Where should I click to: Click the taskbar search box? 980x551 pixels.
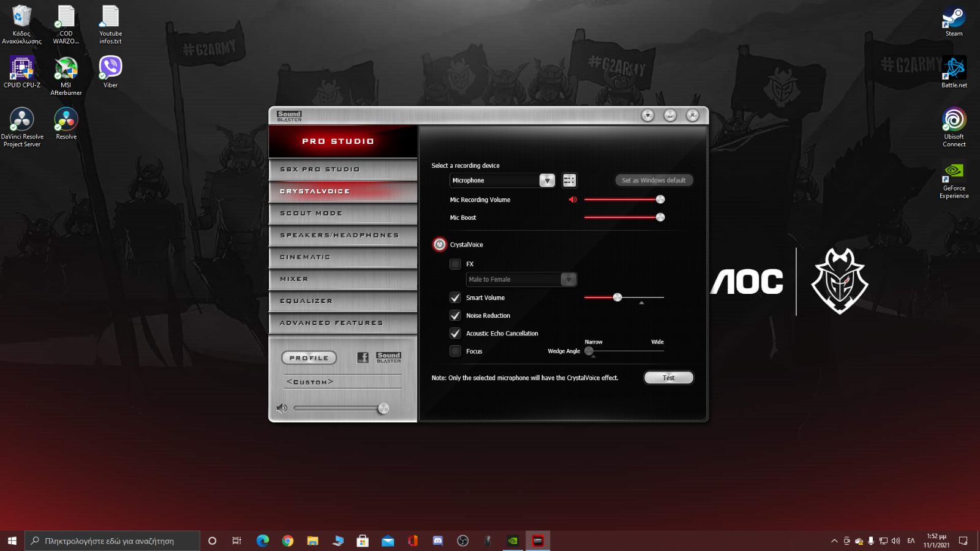[112, 541]
